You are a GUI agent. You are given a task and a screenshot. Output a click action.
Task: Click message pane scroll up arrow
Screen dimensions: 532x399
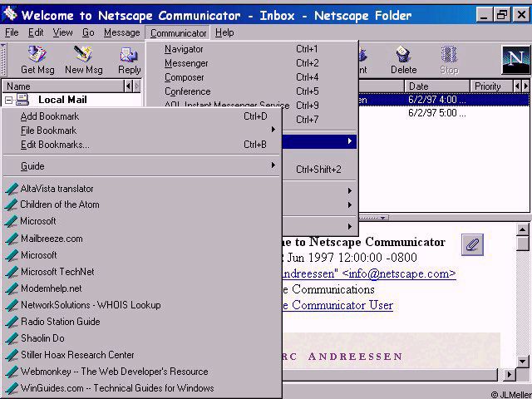(522, 229)
